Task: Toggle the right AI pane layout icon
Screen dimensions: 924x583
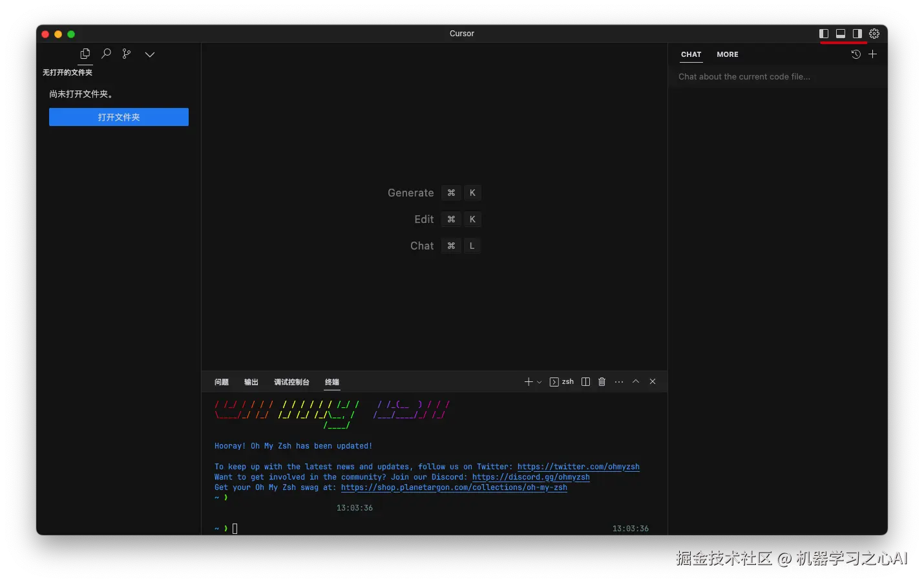Action: [857, 34]
